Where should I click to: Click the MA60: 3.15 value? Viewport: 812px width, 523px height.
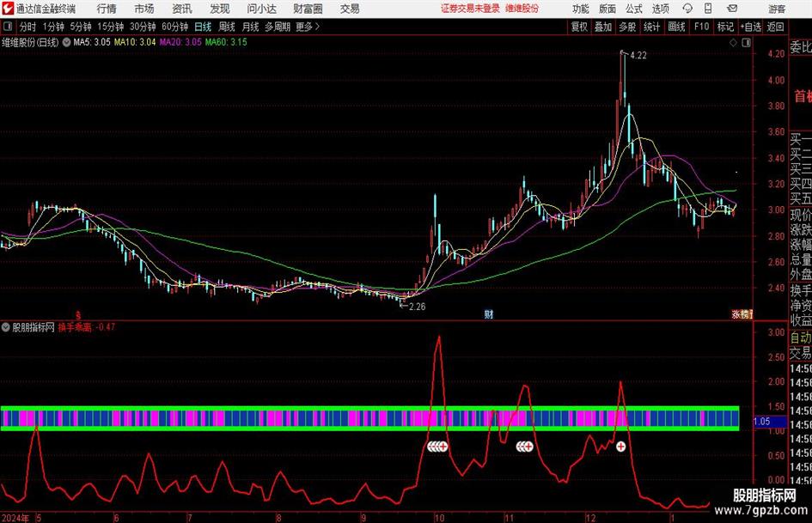pyautogui.click(x=226, y=42)
